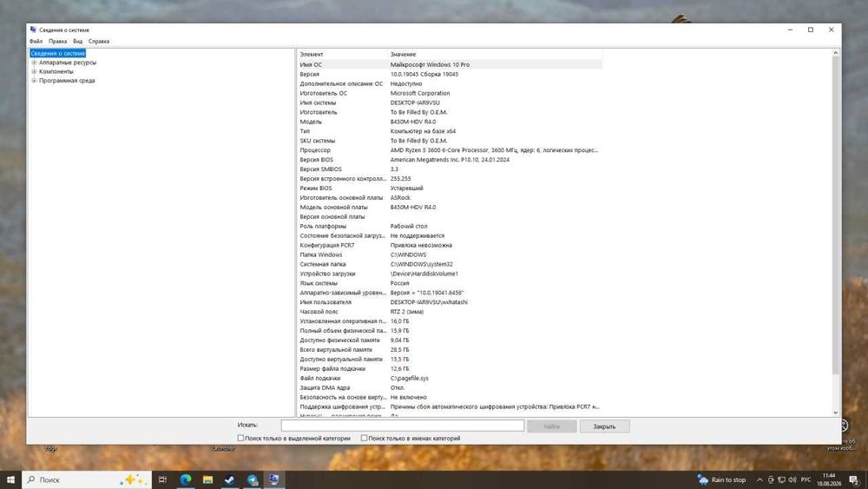Show hidden system tray icons
Screen dimensions: 868x489
tap(759, 479)
